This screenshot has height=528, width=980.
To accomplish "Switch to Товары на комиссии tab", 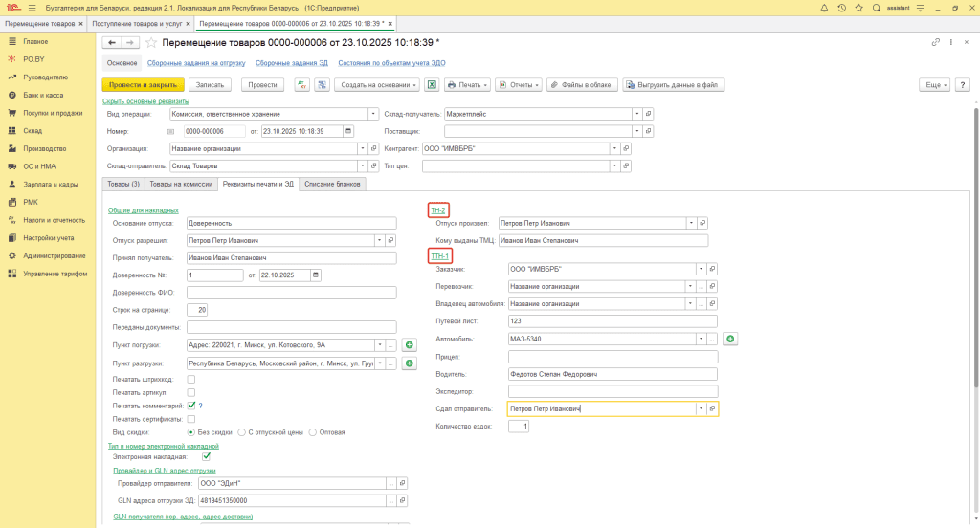I will 180,184.
